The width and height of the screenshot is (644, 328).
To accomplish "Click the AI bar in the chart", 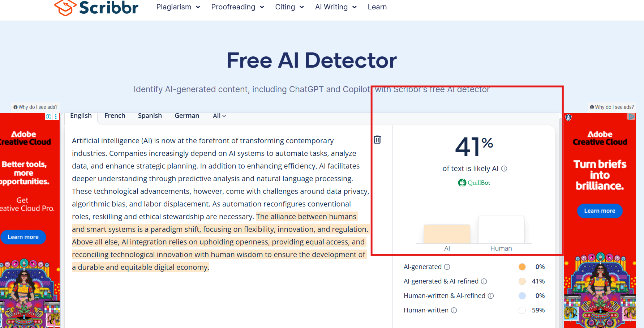I will pos(447,234).
